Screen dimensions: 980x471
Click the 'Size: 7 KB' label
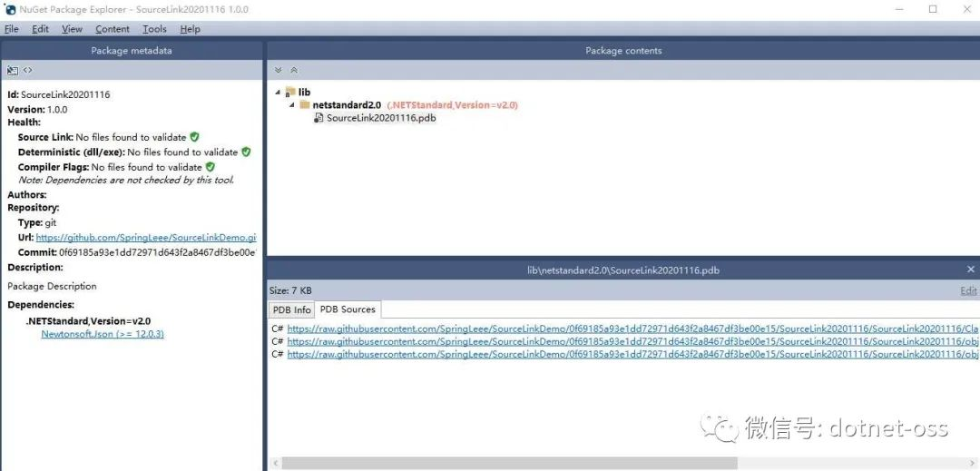pos(290,290)
